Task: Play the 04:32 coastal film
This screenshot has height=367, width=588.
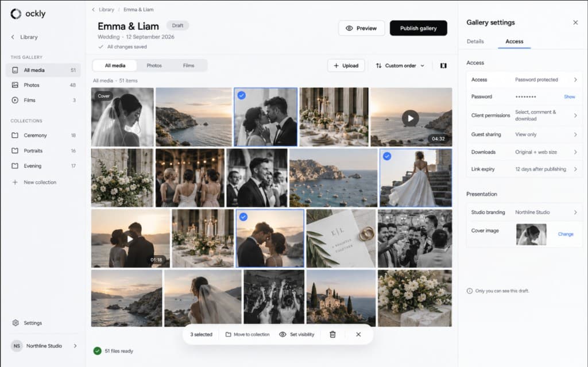Action: [x=411, y=118]
